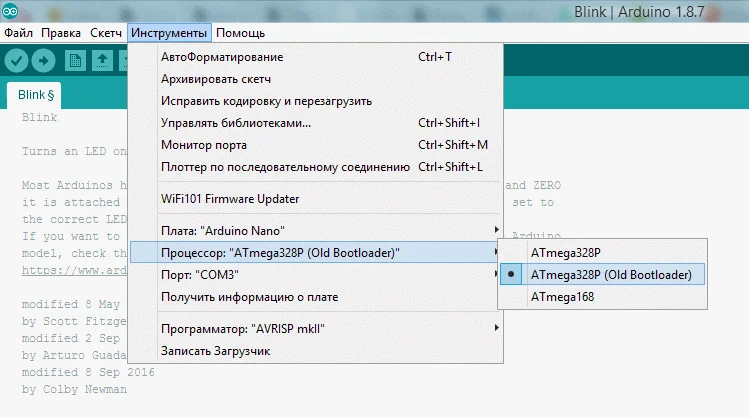Click the 'Blink | Arduino 1.8.7' window title
The width and height of the screenshot is (749, 417).
coord(639,11)
